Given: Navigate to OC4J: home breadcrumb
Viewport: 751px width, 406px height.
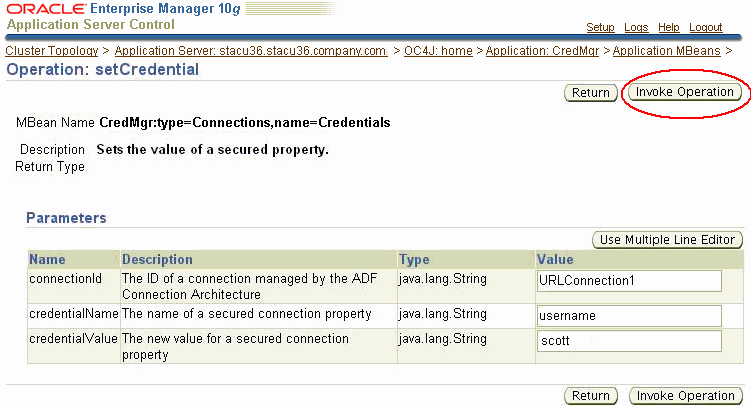Looking at the screenshot, I should pyautogui.click(x=438, y=51).
